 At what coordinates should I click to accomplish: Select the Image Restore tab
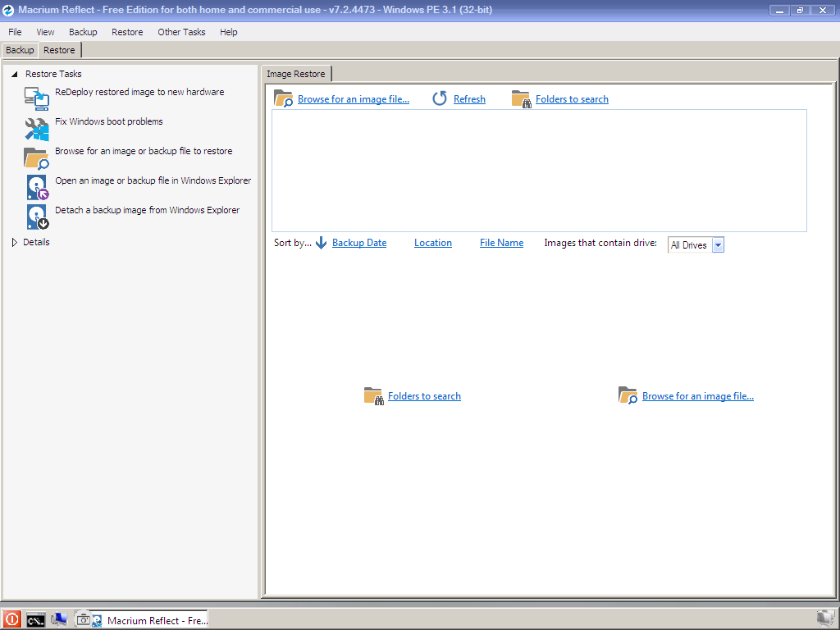tap(296, 74)
